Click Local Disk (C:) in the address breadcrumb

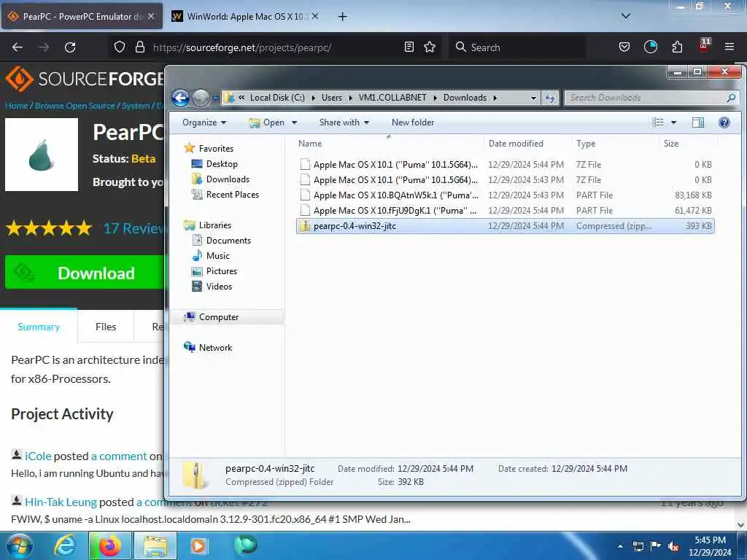277,98
